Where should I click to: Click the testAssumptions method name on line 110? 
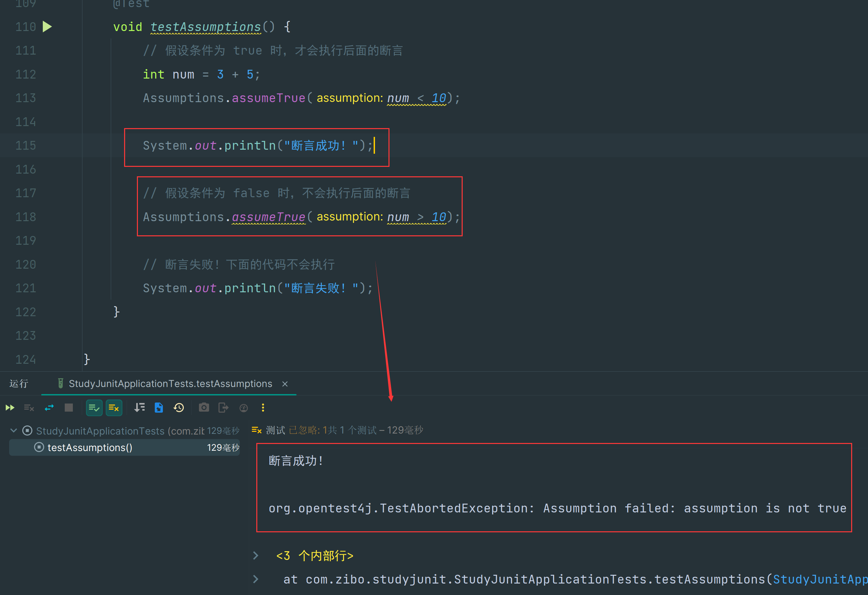[x=205, y=27]
